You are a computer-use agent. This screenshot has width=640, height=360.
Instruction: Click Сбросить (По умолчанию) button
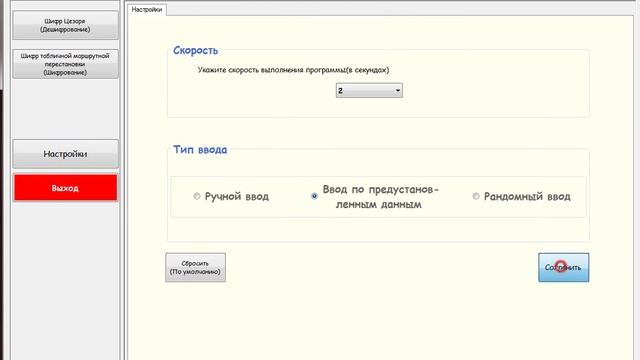[196, 267]
